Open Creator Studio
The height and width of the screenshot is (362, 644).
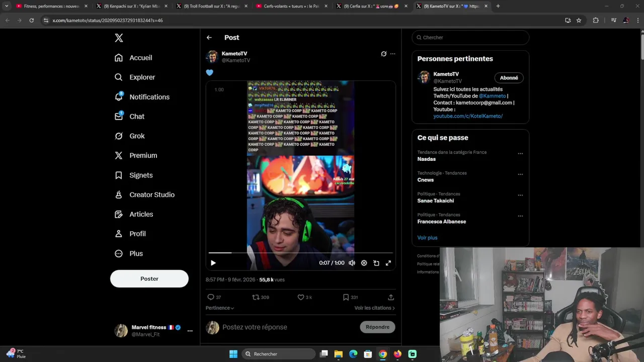(x=144, y=195)
